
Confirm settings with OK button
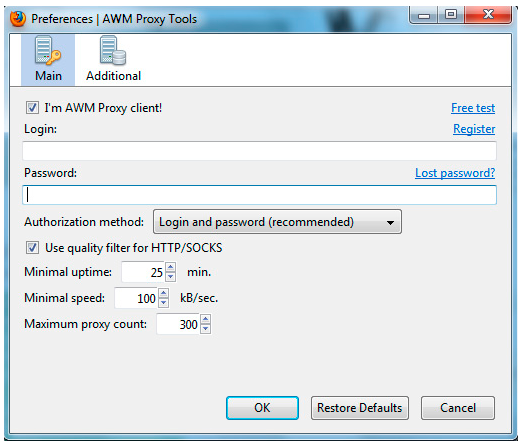click(x=262, y=408)
